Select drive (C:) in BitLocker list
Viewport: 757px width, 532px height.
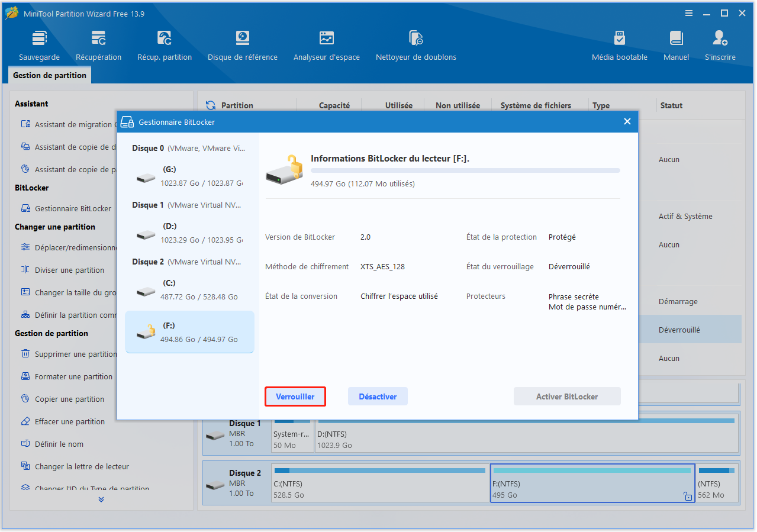pyautogui.click(x=189, y=289)
